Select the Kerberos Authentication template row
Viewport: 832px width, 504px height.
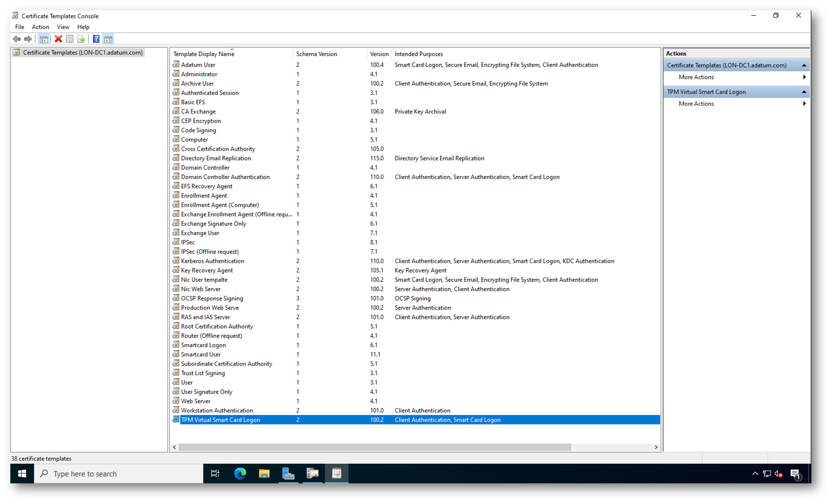point(212,261)
